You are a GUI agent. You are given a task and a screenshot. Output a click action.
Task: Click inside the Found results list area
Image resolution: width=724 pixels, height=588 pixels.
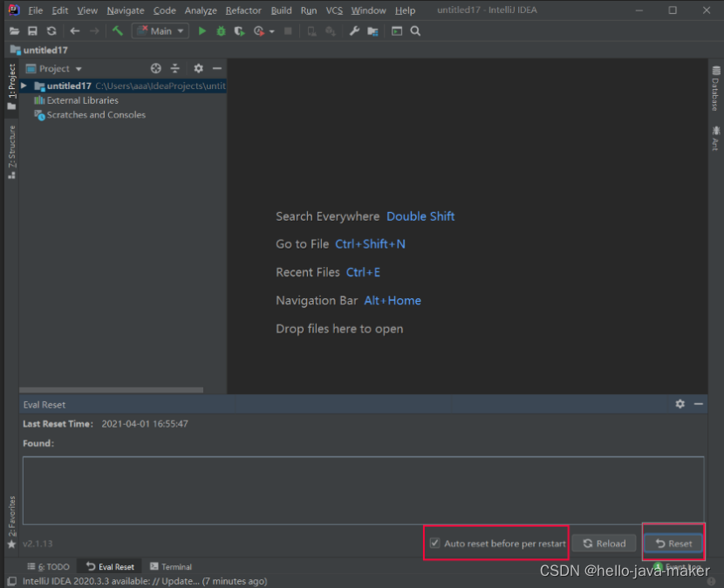tap(364, 490)
